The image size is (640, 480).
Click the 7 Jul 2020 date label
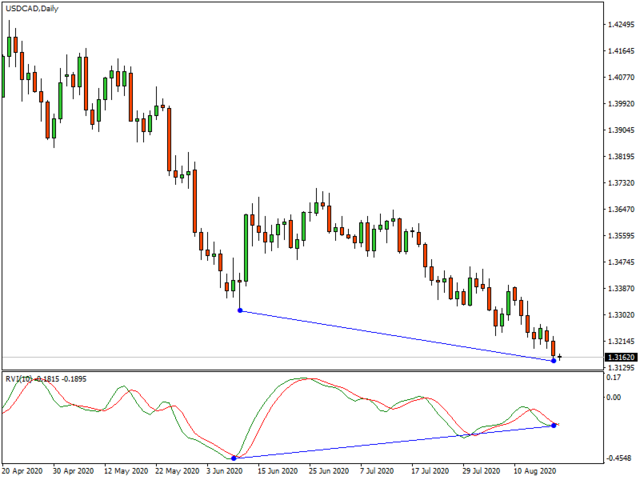pos(377,471)
